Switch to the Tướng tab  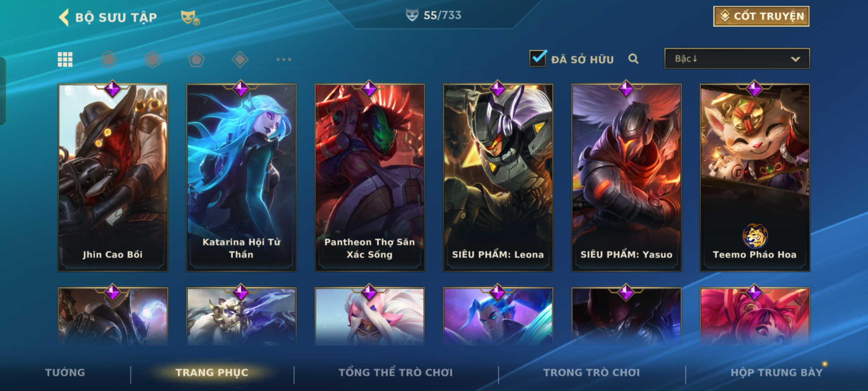pos(65,373)
